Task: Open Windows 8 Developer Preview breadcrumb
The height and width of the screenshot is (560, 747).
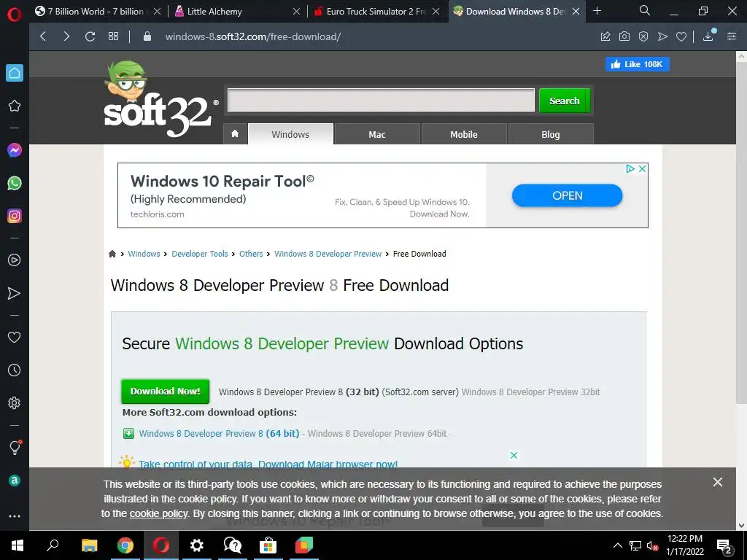Action: [x=328, y=254]
